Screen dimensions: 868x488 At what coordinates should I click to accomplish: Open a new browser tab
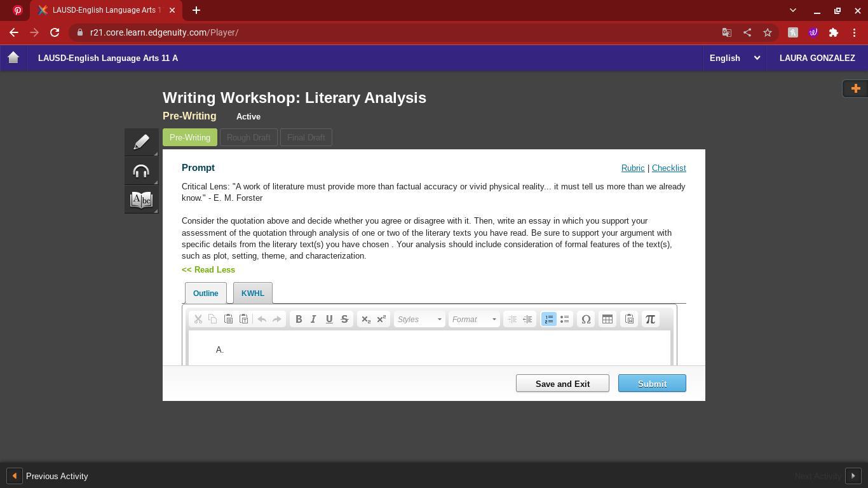(196, 10)
